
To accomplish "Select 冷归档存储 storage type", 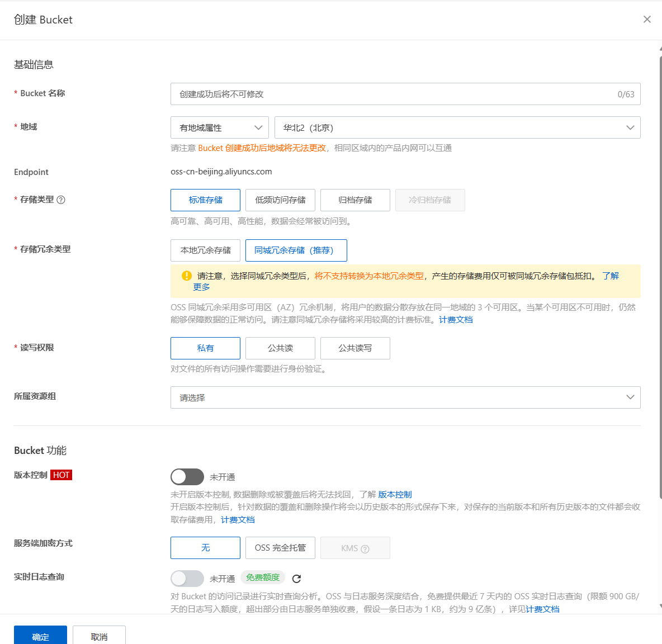I will pyautogui.click(x=430, y=200).
